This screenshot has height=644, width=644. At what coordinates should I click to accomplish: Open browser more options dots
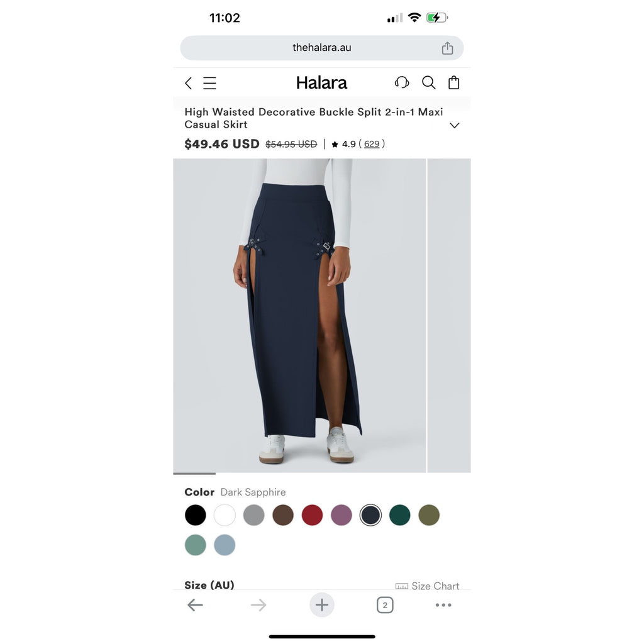443,605
